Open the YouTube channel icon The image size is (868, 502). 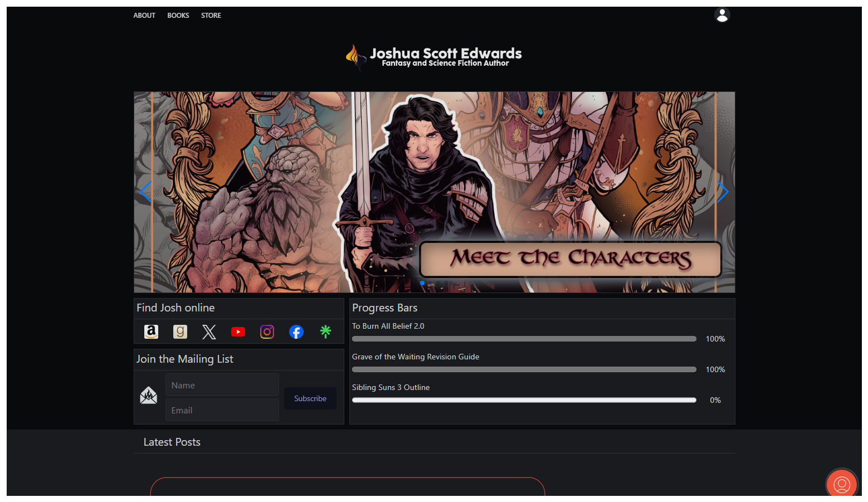238,332
